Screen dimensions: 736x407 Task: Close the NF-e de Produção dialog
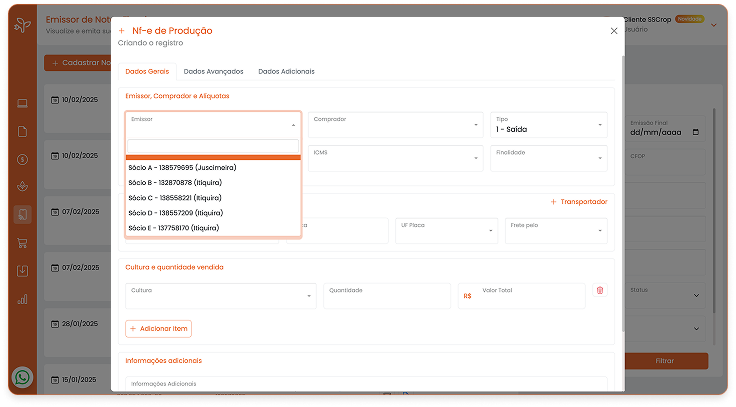[614, 31]
